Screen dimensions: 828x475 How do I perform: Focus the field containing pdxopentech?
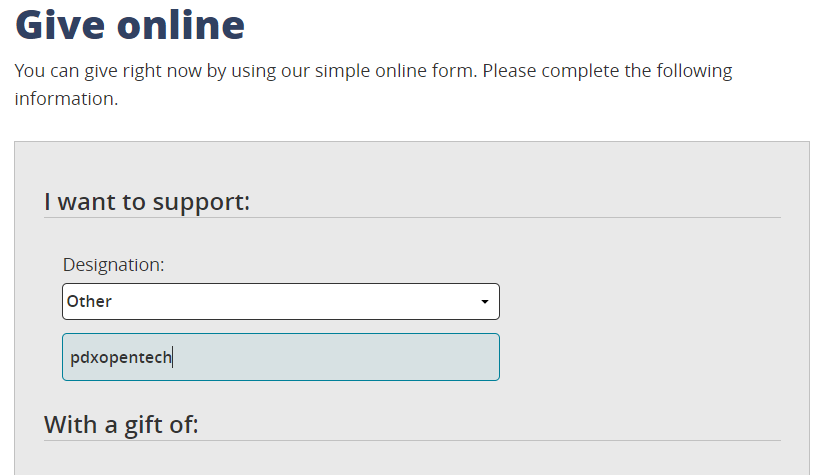point(280,357)
